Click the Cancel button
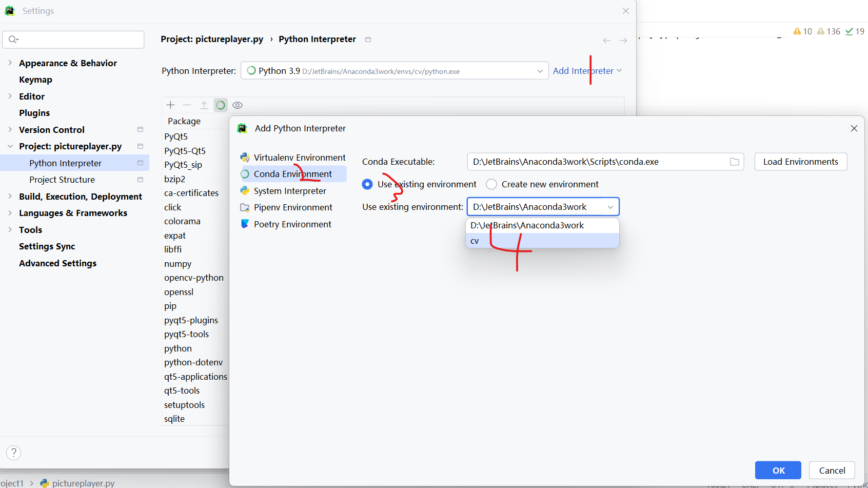Image resolution: width=868 pixels, height=488 pixels. pyautogui.click(x=832, y=471)
